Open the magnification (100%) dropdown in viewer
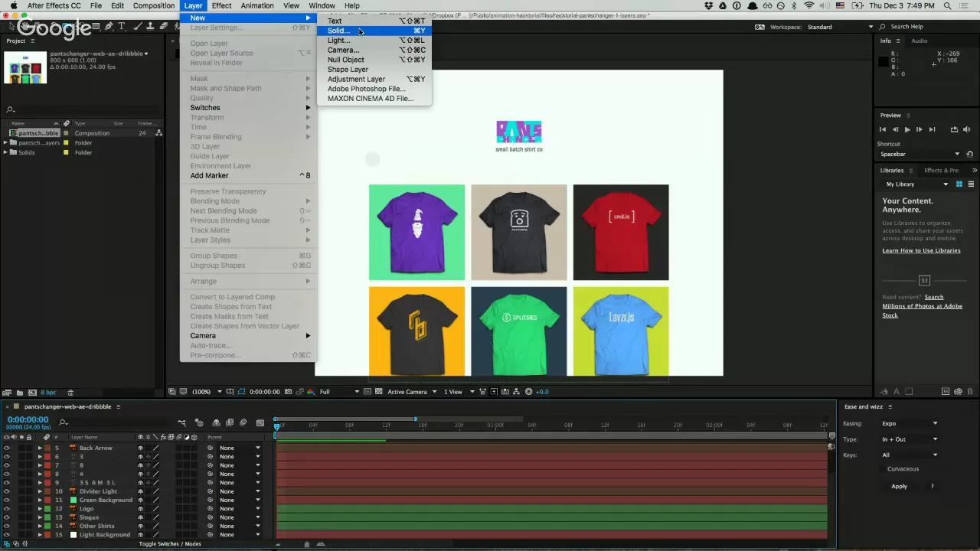The width and height of the screenshot is (980, 551). (x=207, y=392)
